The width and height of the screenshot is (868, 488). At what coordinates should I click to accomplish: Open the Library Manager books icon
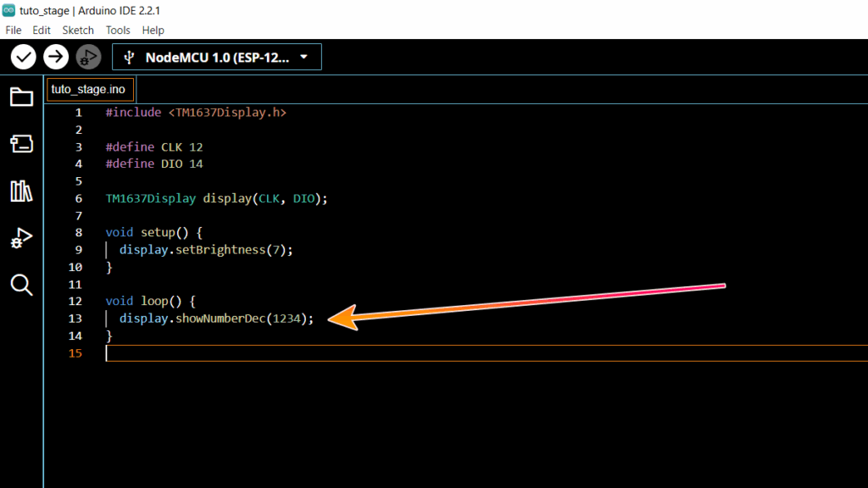21,191
